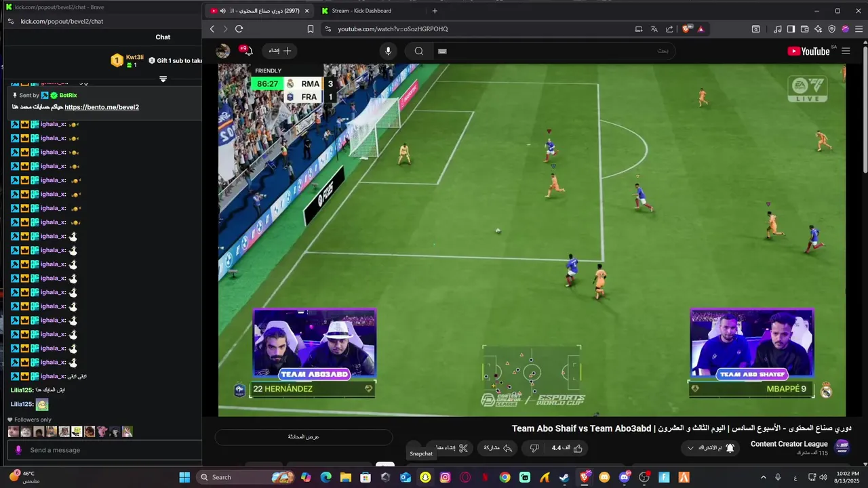Reload the YouTube page

tap(239, 29)
